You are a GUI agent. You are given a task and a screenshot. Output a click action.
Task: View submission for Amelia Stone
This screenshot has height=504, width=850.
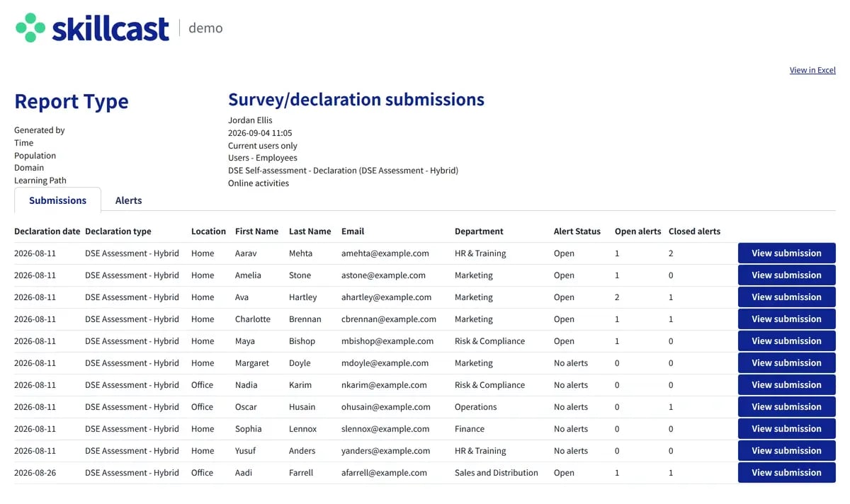[x=786, y=275]
